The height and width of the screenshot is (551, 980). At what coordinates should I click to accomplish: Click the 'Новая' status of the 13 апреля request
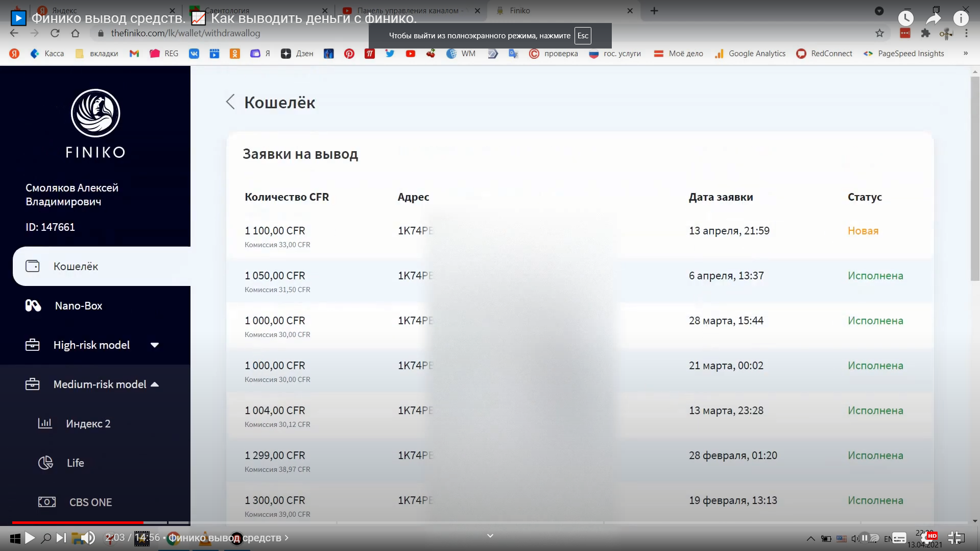coord(863,231)
